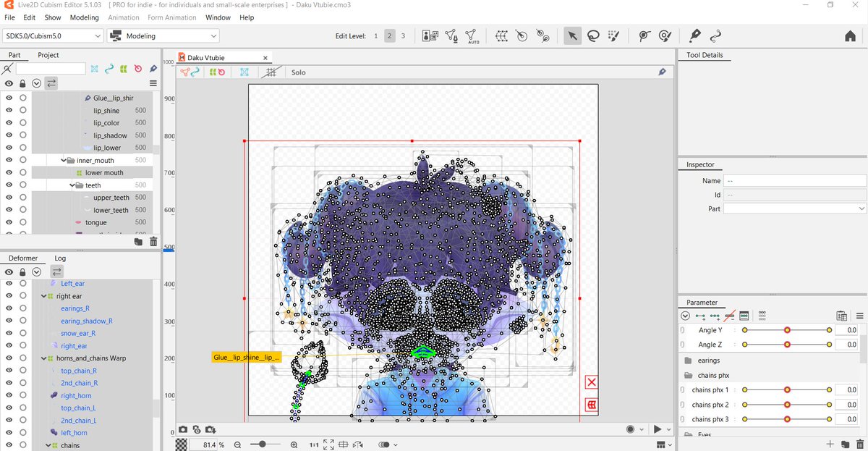The height and width of the screenshot is (451, 868).
Task: Open the texture atlas editor
Action: point(430,35)
